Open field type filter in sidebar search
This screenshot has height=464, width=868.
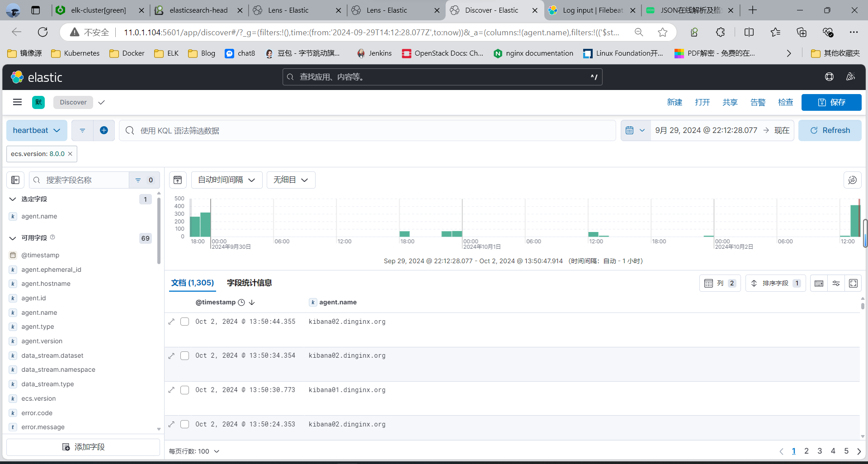pos(144,180)
